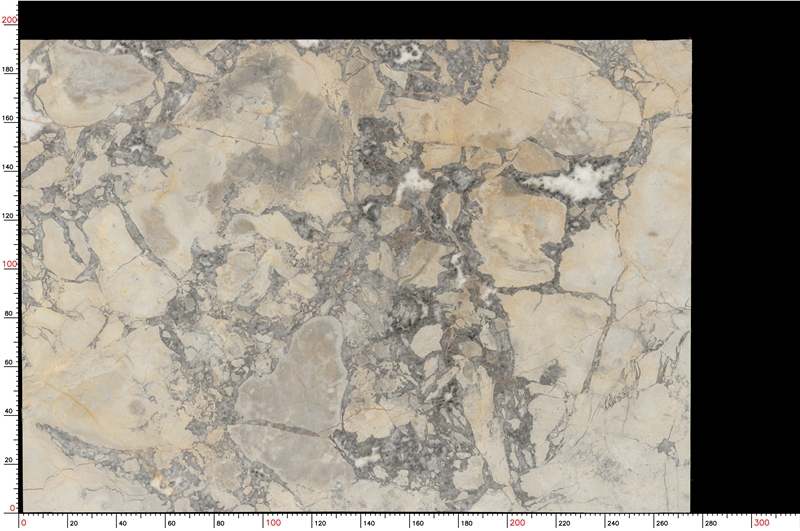Select the 120 mark on vertical ruler

click(x=10, y=216)
